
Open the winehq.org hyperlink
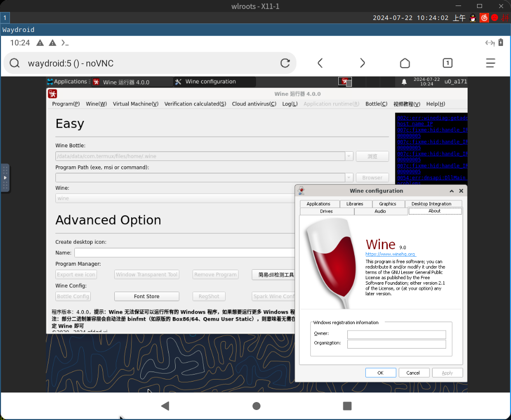click(x=390, y=254)
